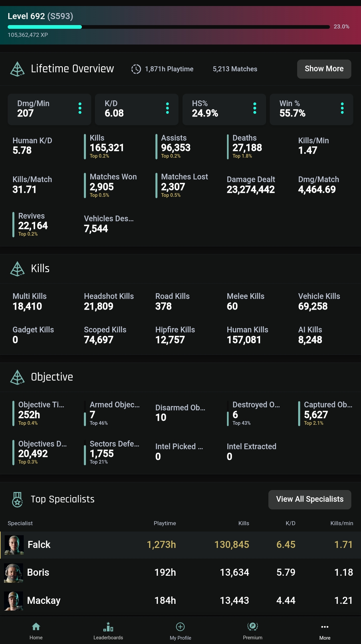Click the level XP progress bar
This screenshot has height=644, width=361.
(168, 27)
